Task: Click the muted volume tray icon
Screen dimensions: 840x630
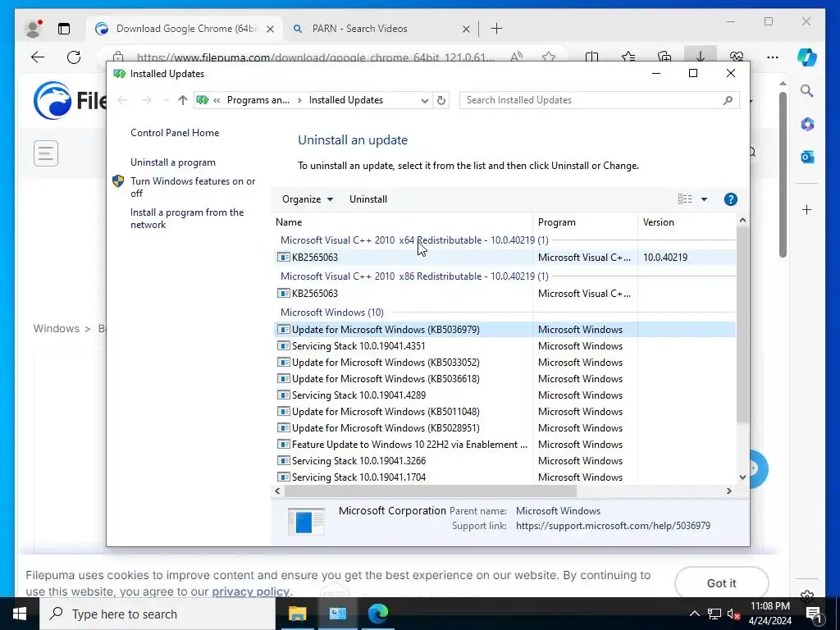Action: pyautogui.click(x=733, y=614)
